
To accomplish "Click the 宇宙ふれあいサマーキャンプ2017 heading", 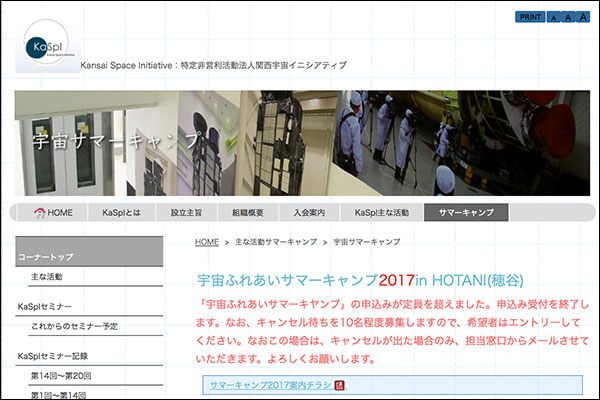I will pos(360,281).
